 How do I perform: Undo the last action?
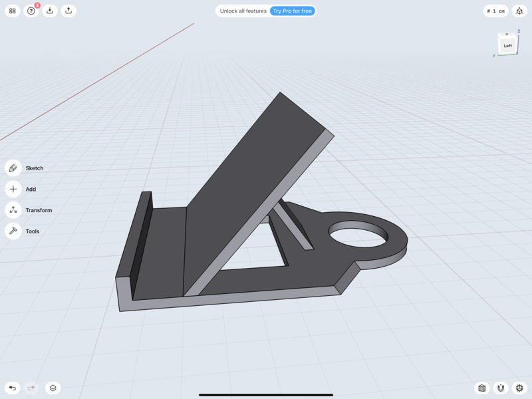[13, 388]
